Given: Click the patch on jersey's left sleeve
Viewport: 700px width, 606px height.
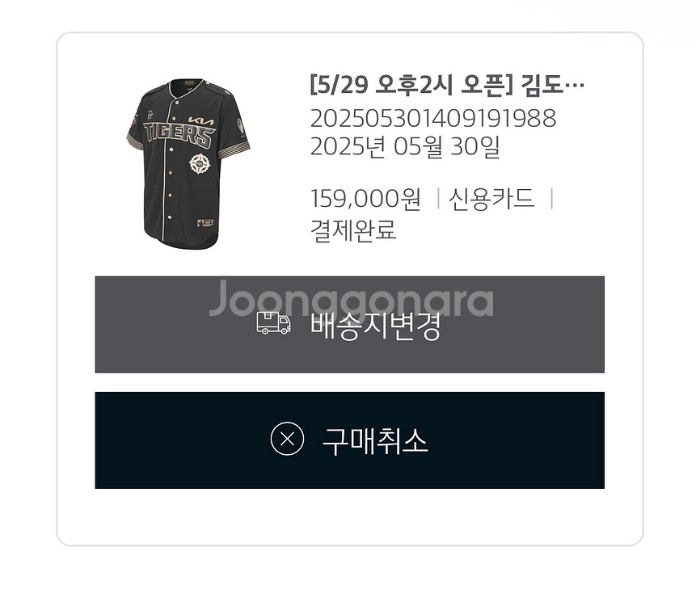Looking at the screenshot, I should tap(134, 122).
